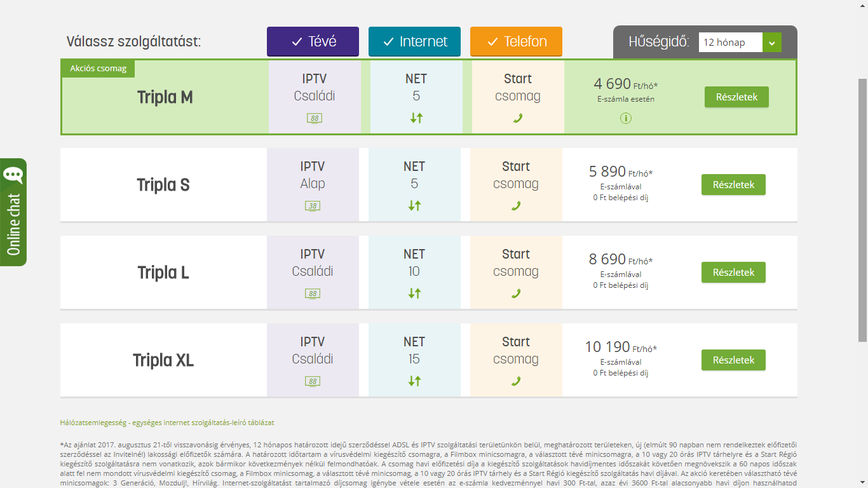This screenshot has width=868, height=488.
Task: Open the Hálózatsemlegesség internet table link
Action: tap(167, 423)
